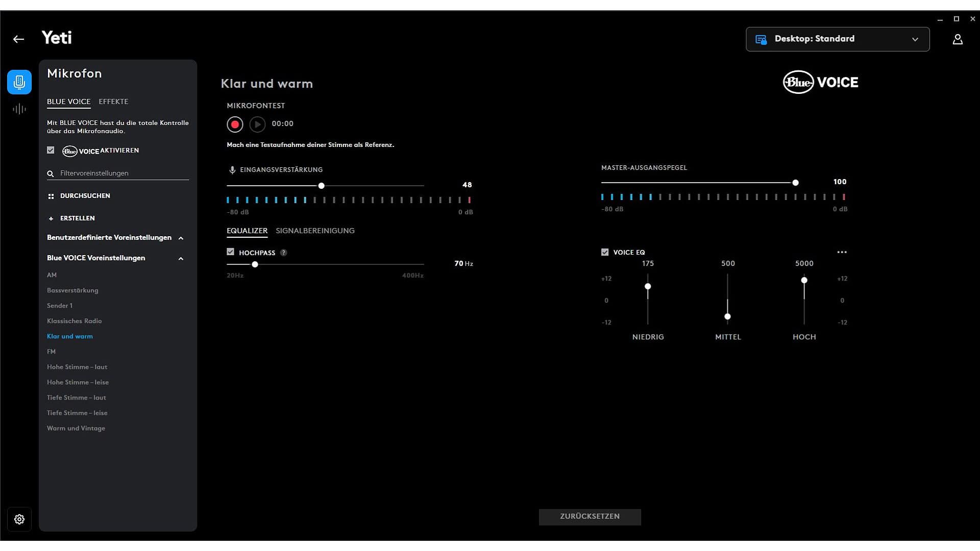This screenshot has width=980, height=551.
Task: Click the plus icon next to Erstellen
Action: [51, 218]
